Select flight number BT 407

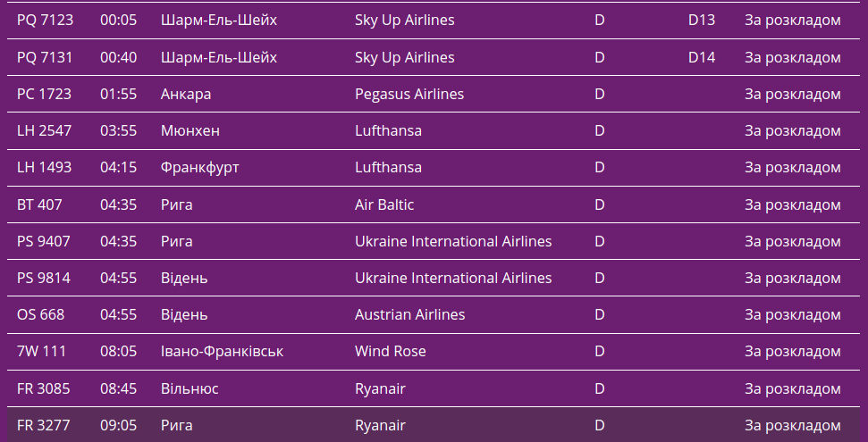tap(40, 204)
